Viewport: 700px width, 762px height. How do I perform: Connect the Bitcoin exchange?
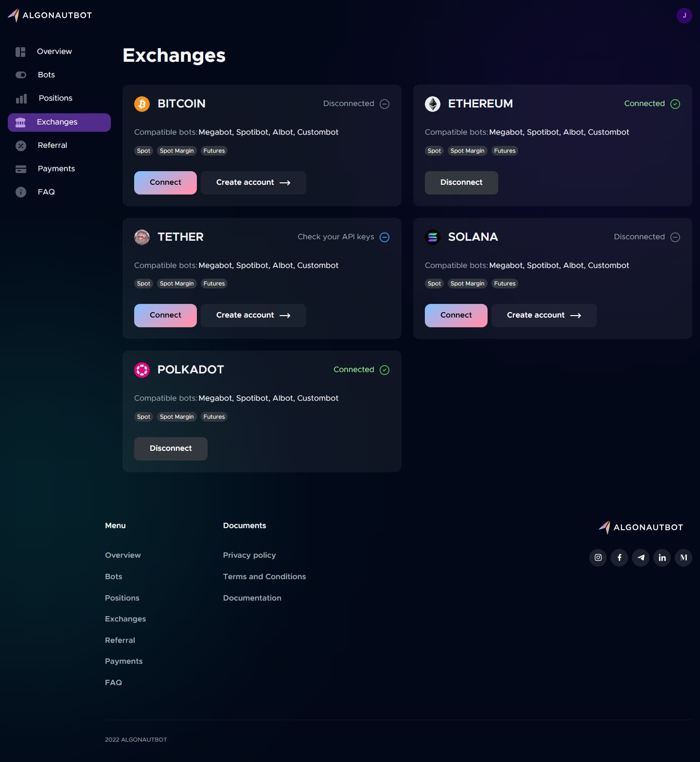tap(165, 182)
